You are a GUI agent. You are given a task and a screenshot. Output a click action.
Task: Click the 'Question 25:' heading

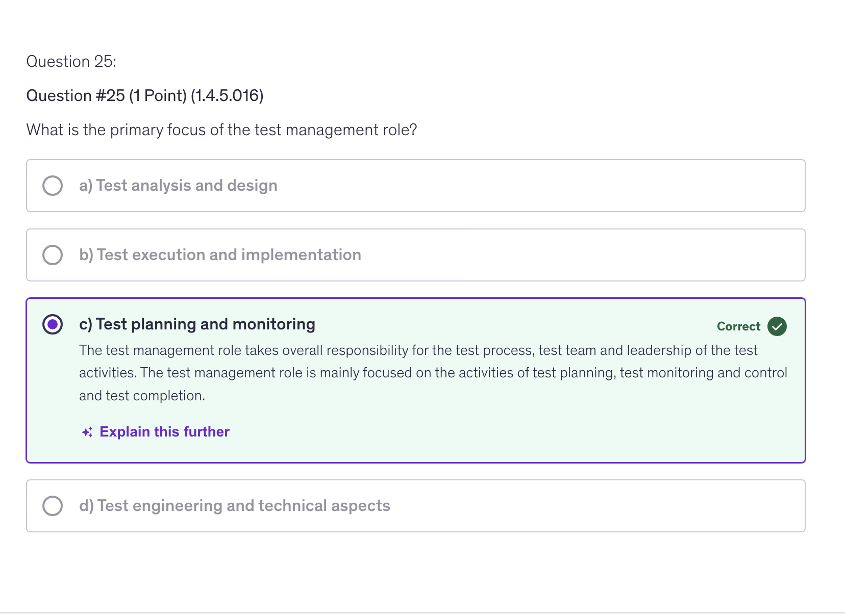[x=71, y=61]
